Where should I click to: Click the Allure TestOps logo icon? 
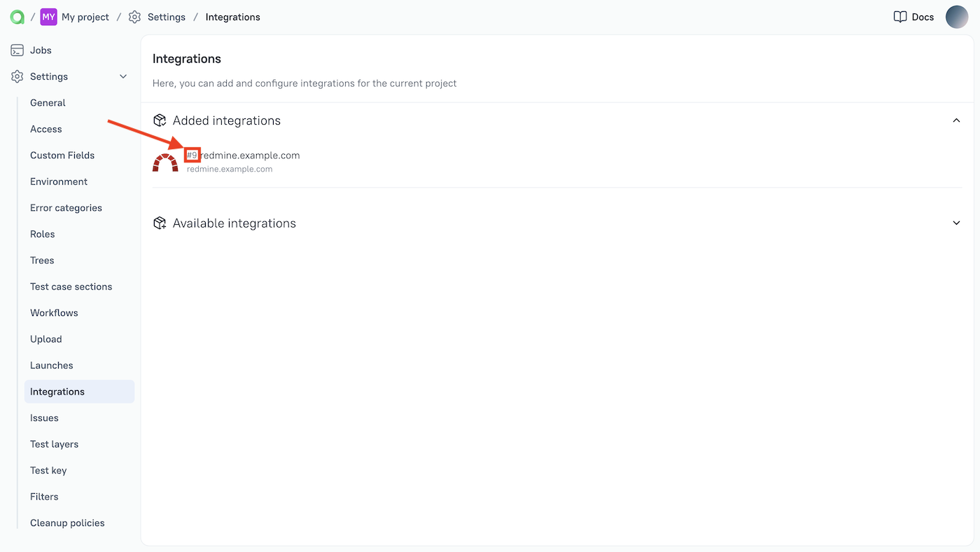[x=15, y=16]
